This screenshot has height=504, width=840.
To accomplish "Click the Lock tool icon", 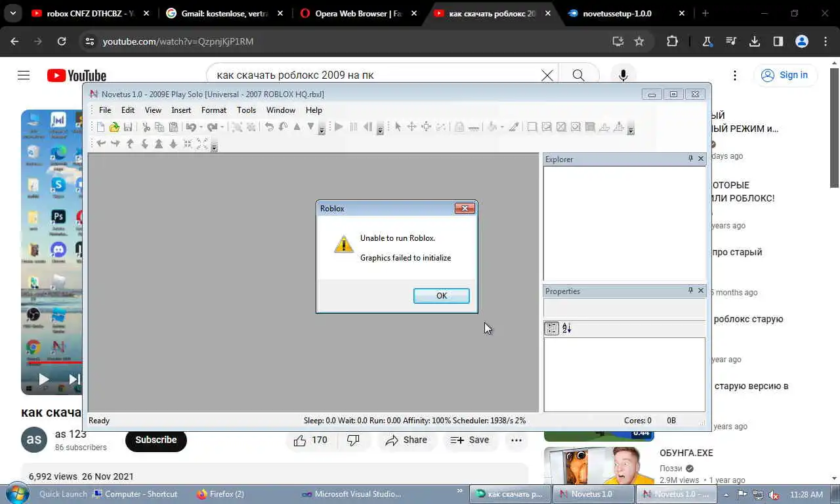I will 459,127.
